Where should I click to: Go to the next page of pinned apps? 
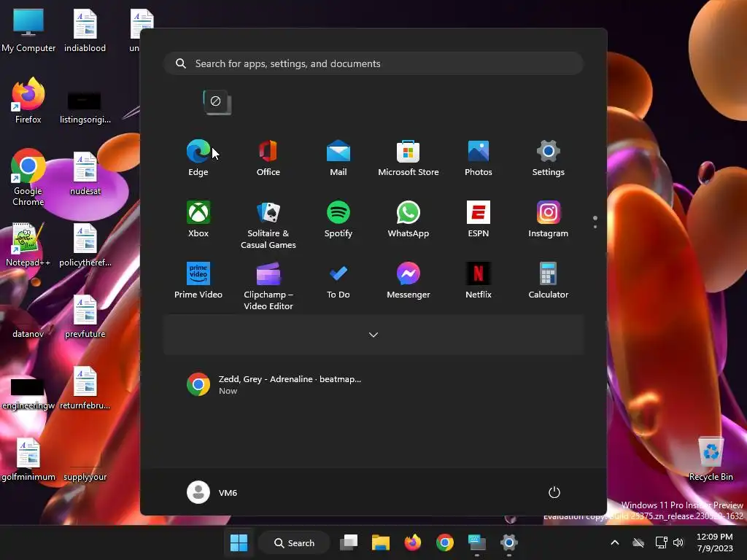pos(595,226)
